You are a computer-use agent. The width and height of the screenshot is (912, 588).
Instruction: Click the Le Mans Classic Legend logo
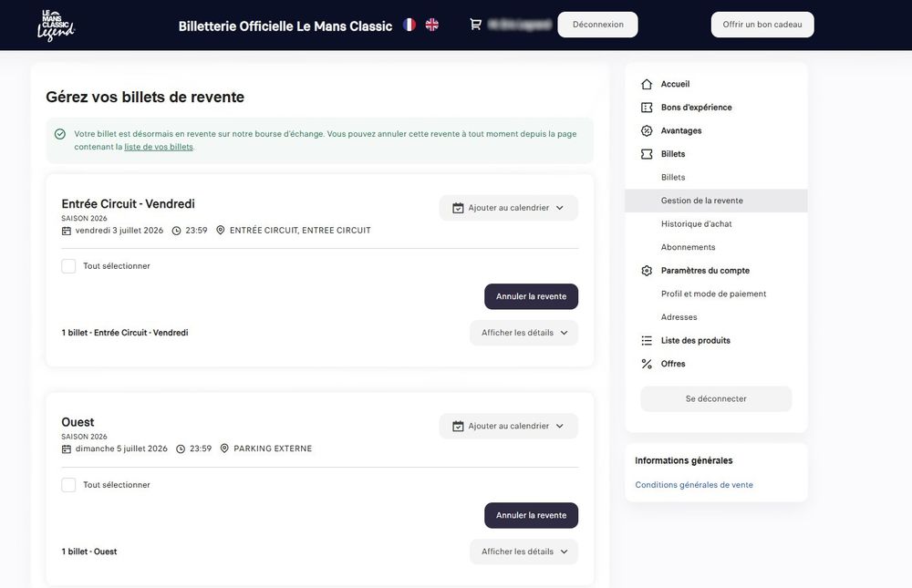pyautogui.click(x=56, y=25)
